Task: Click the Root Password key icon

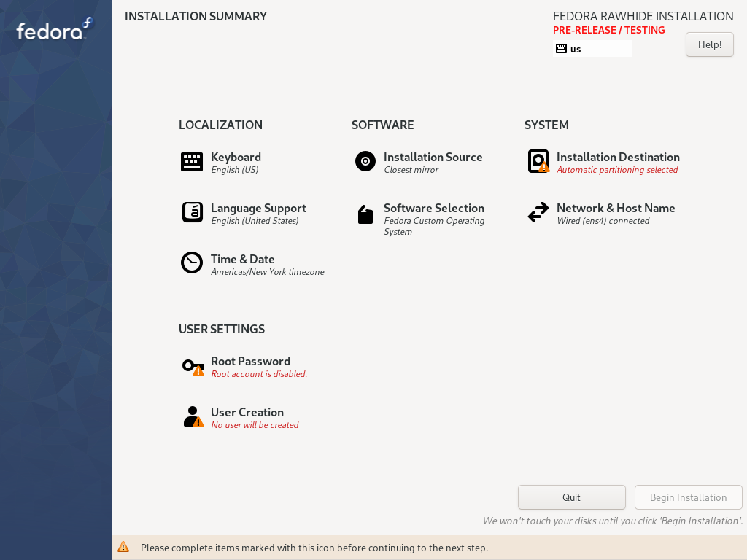Action: pos(193,367)
